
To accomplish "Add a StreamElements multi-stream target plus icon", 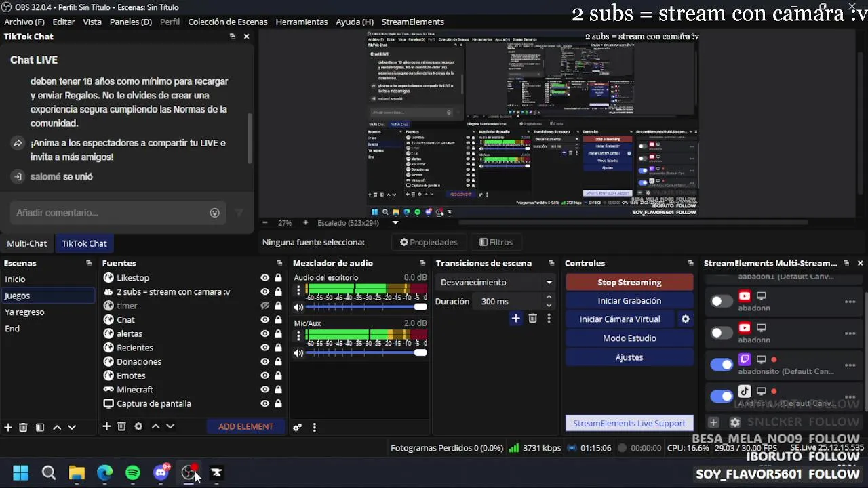I will 713,422.
